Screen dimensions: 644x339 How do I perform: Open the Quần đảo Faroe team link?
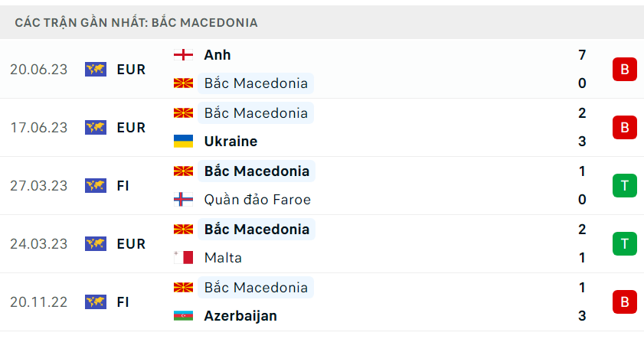[257, 200]
